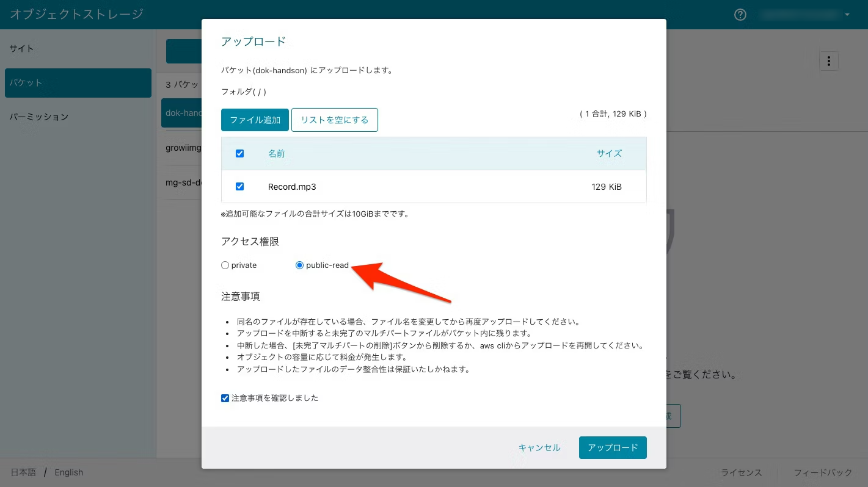Open the ライセンス footer link
The image size is (868, 487).
(x=742, y=472)
